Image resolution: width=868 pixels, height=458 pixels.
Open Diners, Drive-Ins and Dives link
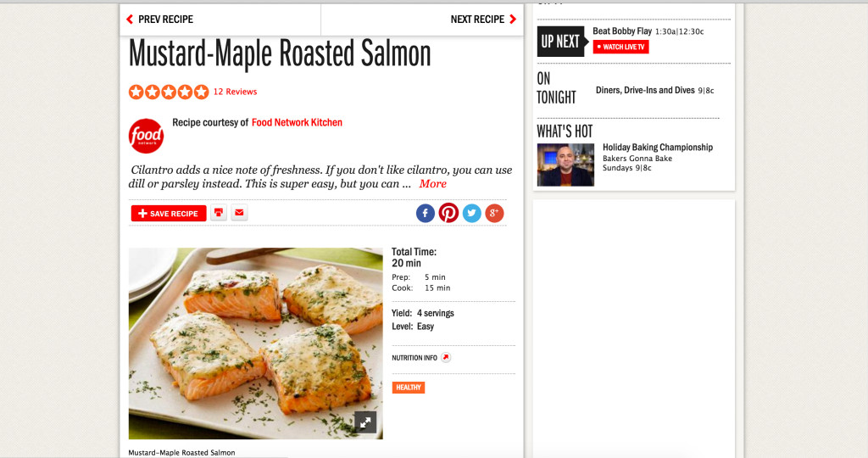click(645, 90)
